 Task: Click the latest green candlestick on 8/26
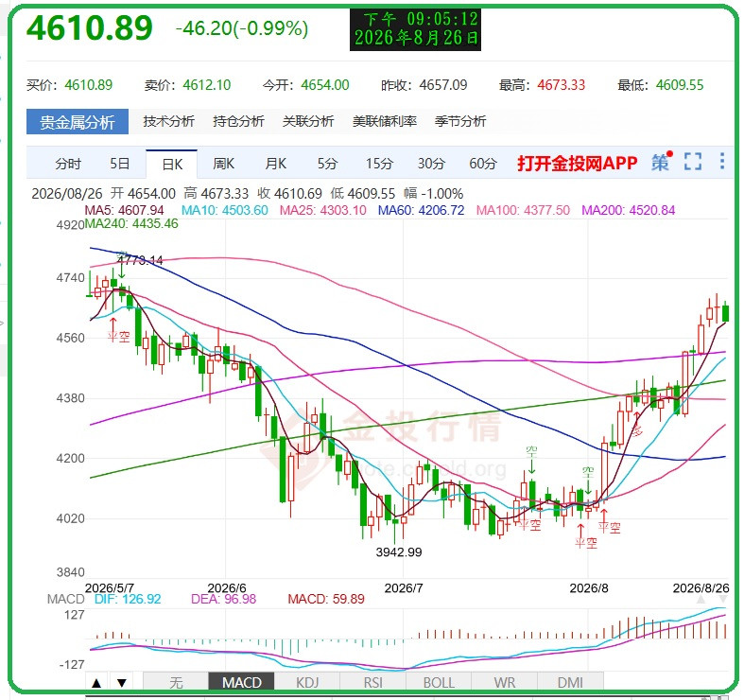click(725, 313)
